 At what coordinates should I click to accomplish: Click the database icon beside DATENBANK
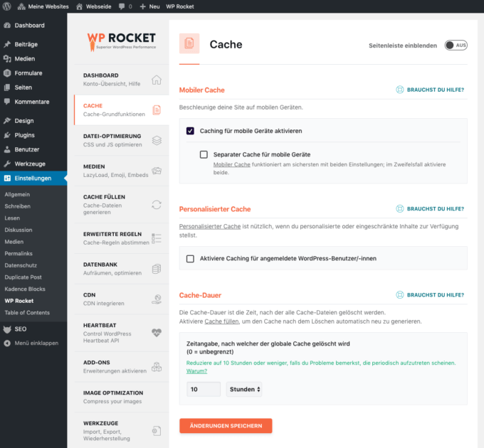coord(157,269)
